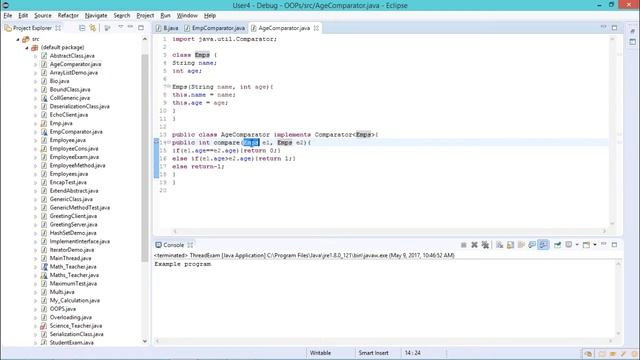Viewport: 640px width, 360px height.
Task: Open the Navigate menu
Action: point(96,16)
